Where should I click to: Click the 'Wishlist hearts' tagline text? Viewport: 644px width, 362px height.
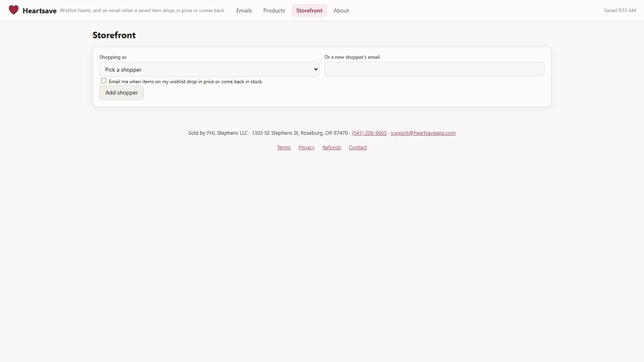tap(142, 10)
